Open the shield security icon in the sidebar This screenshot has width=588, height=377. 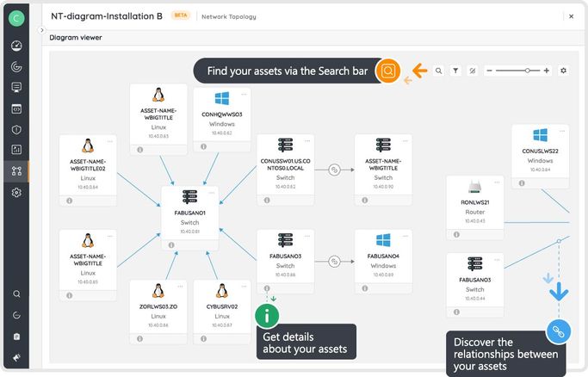click(x=15, y=129)
